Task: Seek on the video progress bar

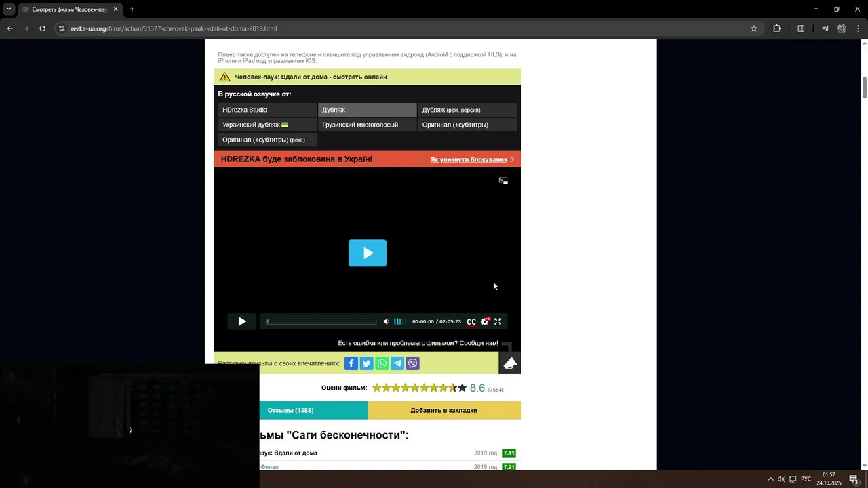Action: click(x=321, y=321)
